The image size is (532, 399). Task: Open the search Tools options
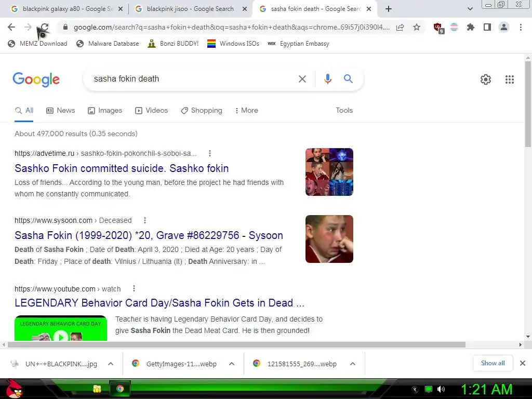(344, 110)
